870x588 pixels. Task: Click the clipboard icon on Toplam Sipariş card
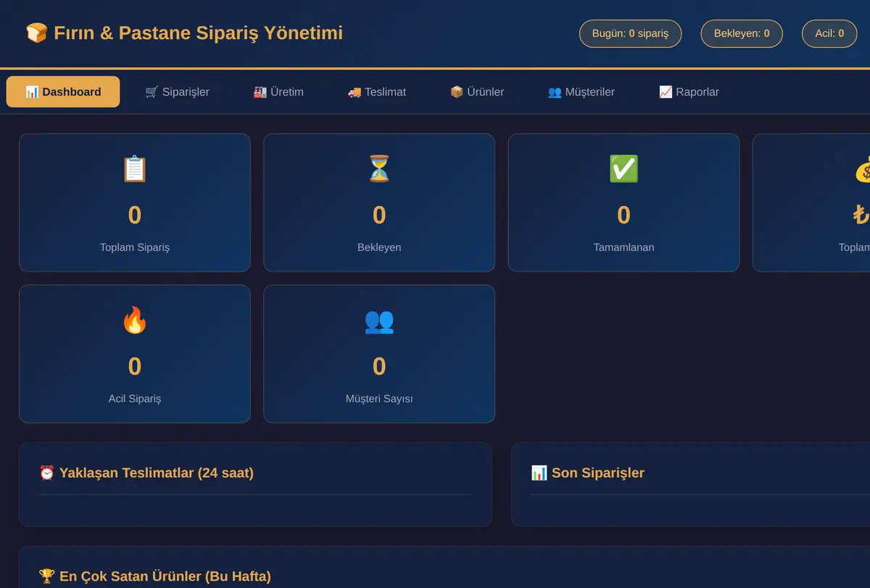click(135, 169)
